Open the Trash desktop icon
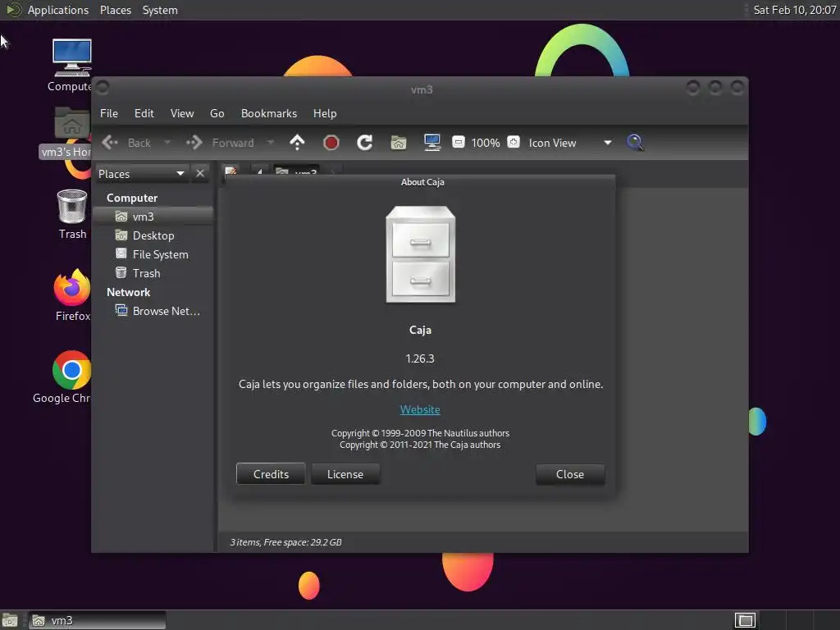840x630 pixels. (x=72, y=214)
